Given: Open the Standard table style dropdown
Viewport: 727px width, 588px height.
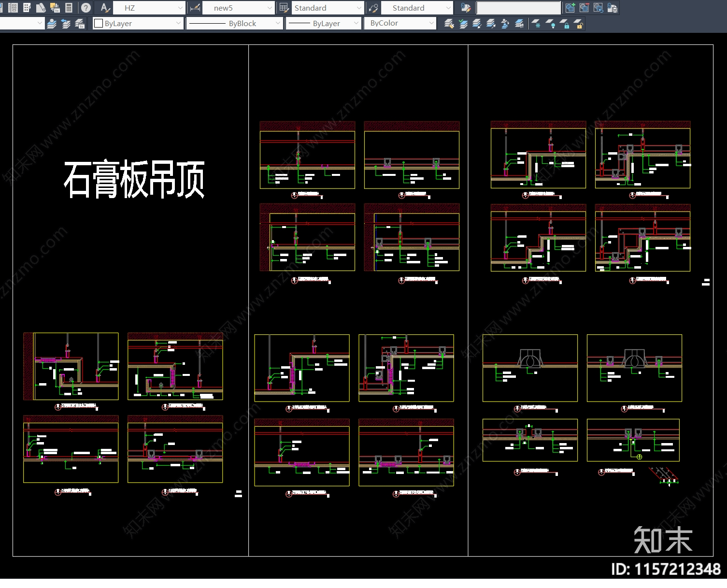Looking at the screenshot, I should click(328, 8).
